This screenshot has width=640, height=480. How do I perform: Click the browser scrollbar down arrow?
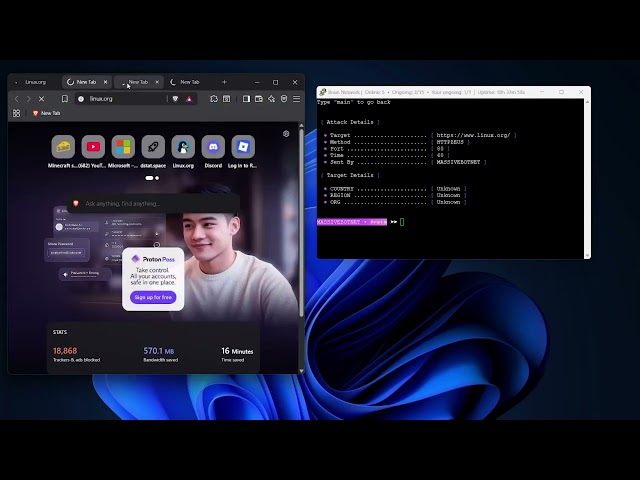tap(302, 371)
